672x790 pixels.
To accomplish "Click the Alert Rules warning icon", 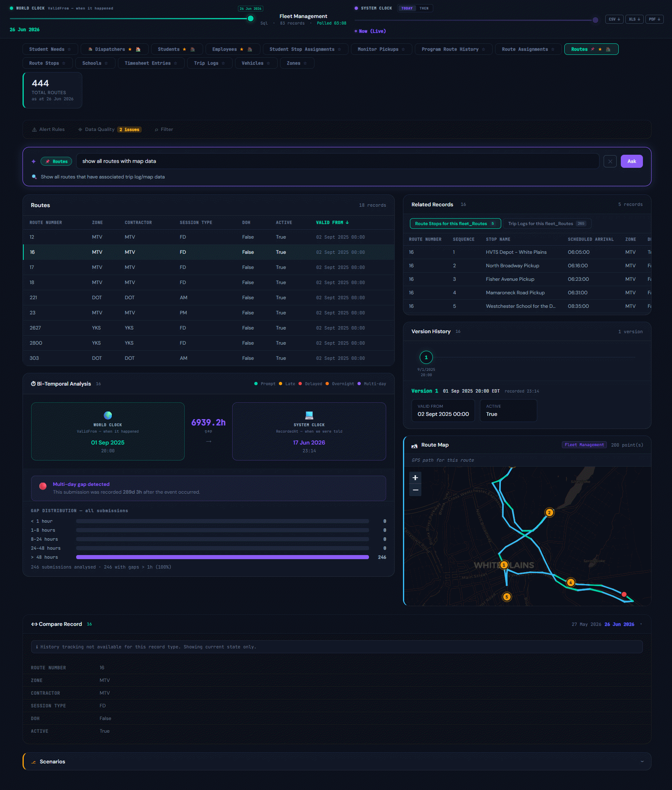I will (34, 130).
